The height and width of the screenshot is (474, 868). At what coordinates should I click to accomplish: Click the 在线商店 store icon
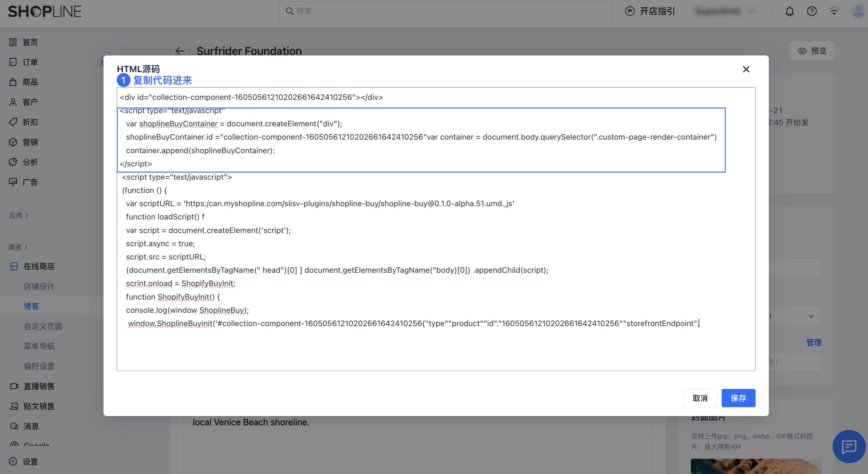click(14, 266)
